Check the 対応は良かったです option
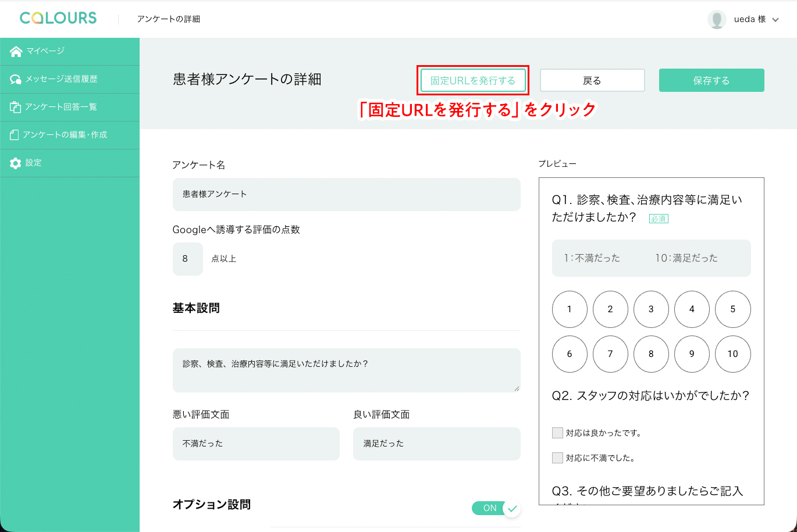Viewport: 797px width, 532px height. coord(557,433)
